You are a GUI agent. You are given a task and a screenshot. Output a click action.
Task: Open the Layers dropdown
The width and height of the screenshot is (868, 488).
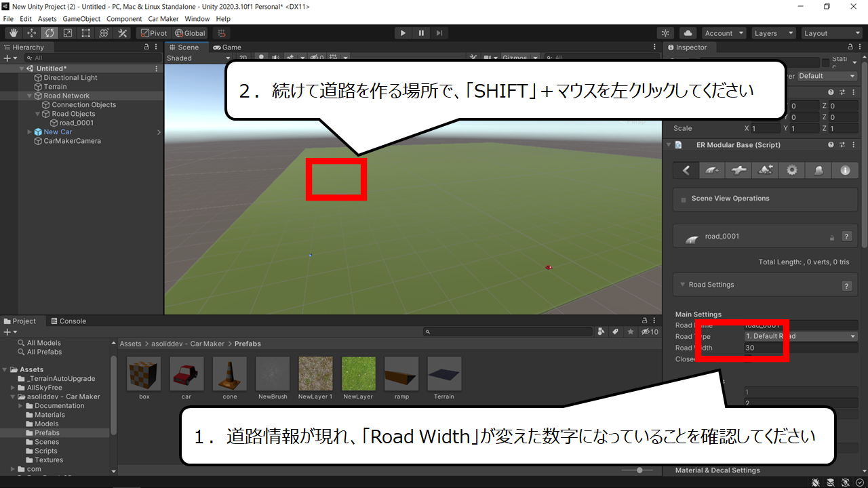click(x=773, y=33)
